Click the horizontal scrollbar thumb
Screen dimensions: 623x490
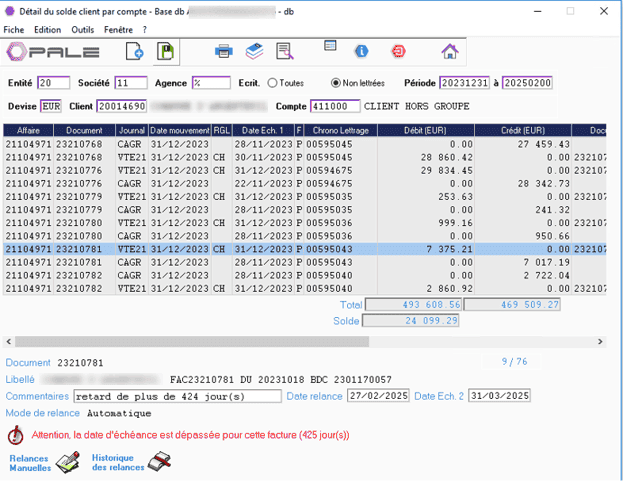point(192,341)
